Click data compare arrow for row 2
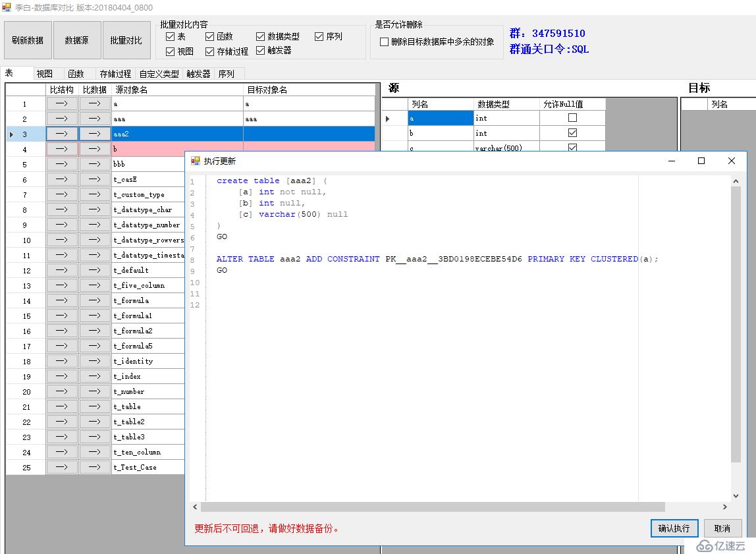 [95, 119]
